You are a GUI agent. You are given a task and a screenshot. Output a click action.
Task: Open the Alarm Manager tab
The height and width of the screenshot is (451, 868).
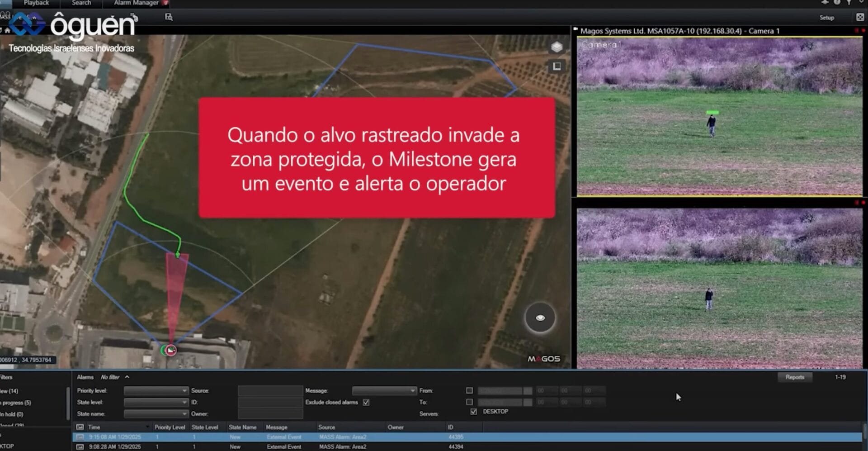coord(136,3)
